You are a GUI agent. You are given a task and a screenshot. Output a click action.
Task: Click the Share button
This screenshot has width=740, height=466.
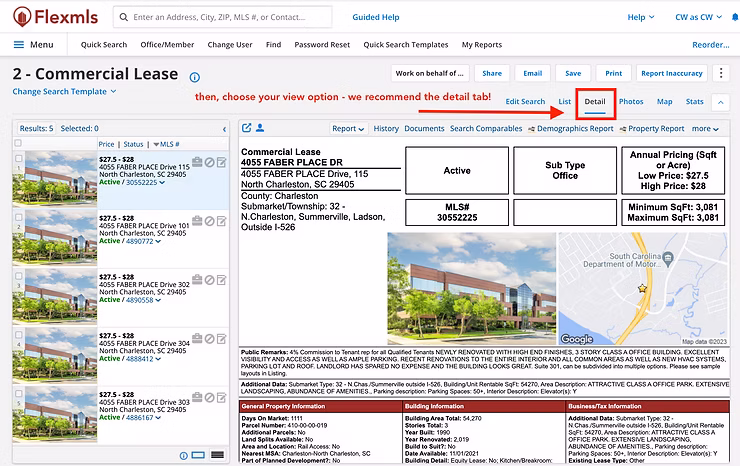pos(492,73)
